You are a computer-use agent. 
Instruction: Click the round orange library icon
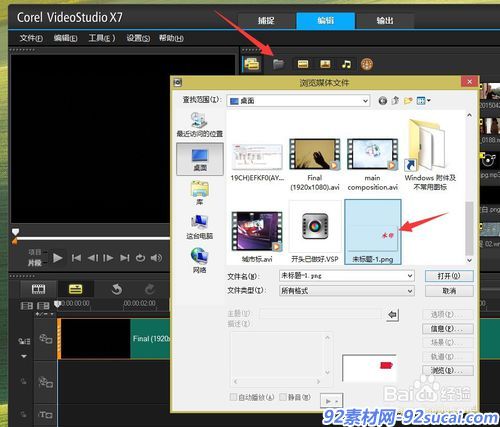(366, 64)
